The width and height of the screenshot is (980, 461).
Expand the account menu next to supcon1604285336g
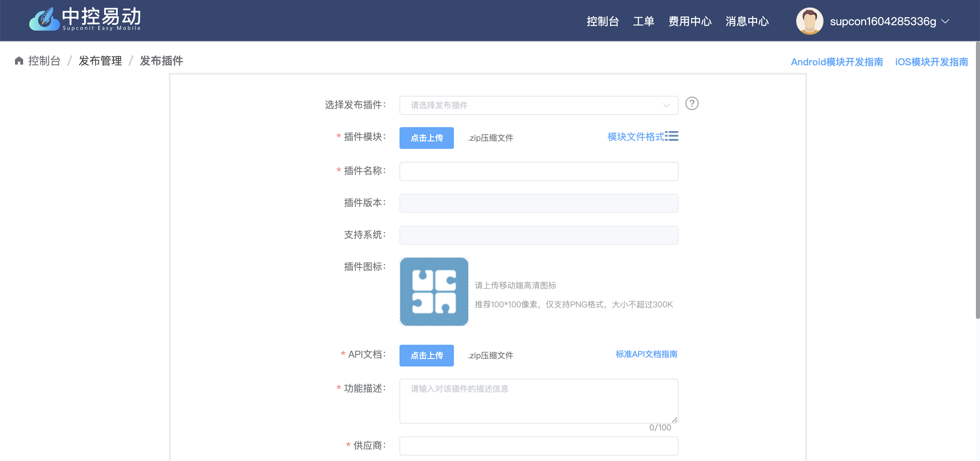[x=945, y=22]
